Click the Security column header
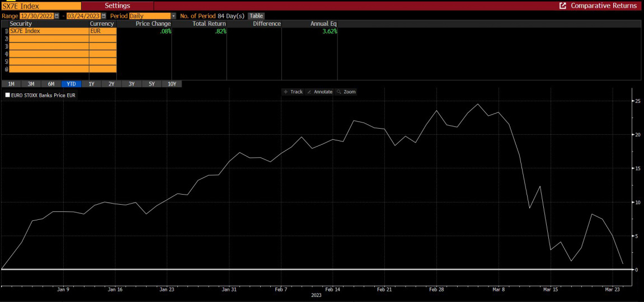 point(21,24)
